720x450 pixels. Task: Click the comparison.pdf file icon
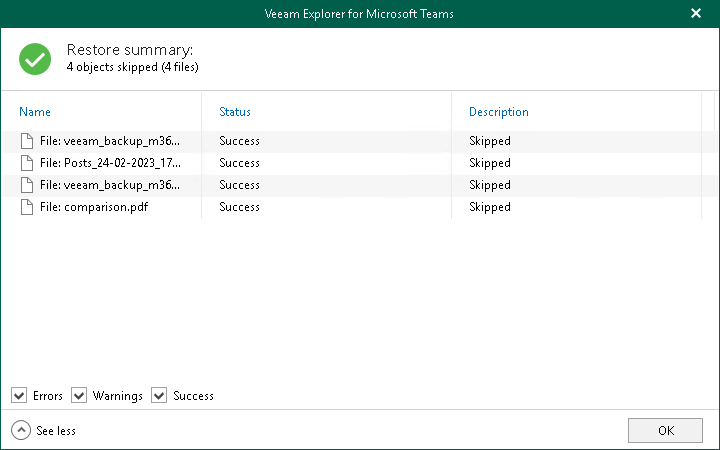pos(26,207)
